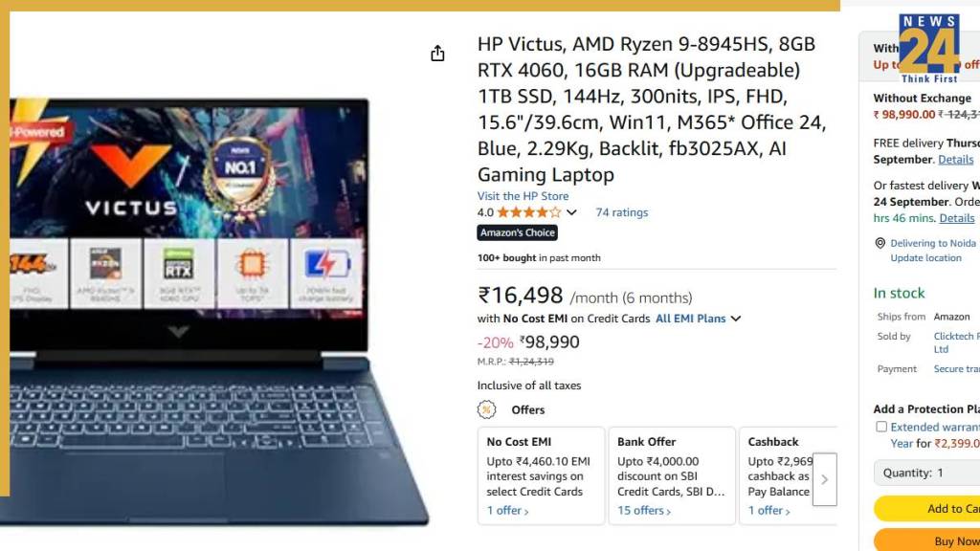Open the Bank Offer card

click(672, 476)
